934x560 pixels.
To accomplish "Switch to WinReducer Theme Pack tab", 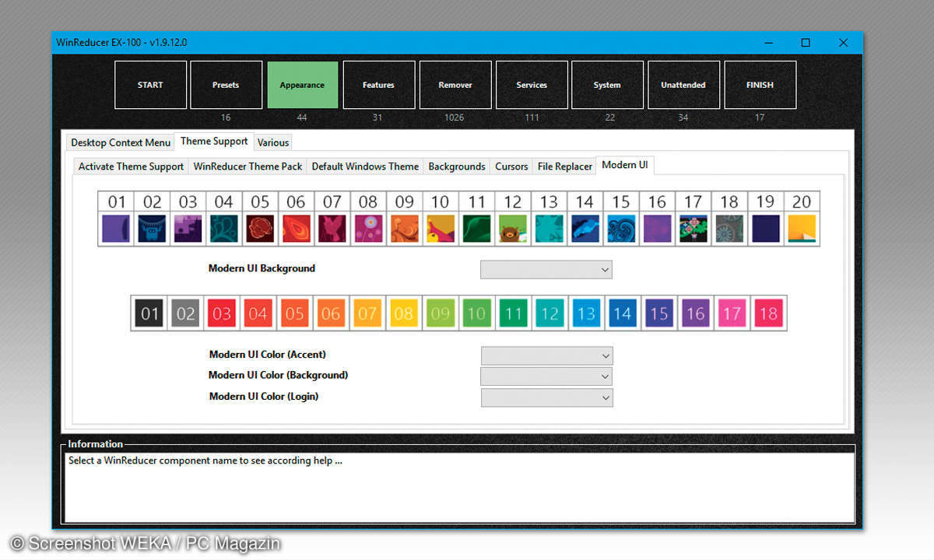I will coord(248,166).
